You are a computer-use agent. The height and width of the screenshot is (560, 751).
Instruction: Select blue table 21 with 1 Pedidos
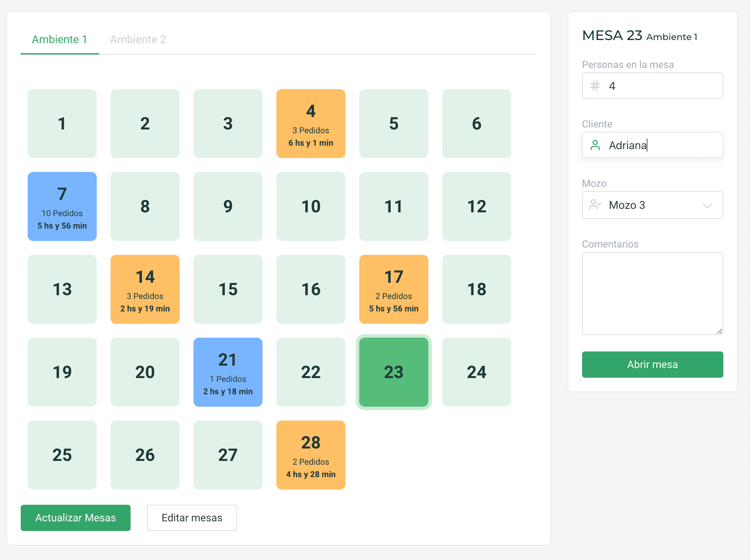tap(228, 372)
